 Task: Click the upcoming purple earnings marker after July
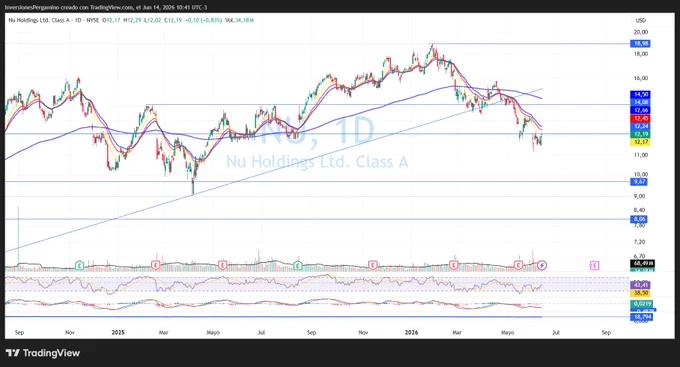(594, 265)
